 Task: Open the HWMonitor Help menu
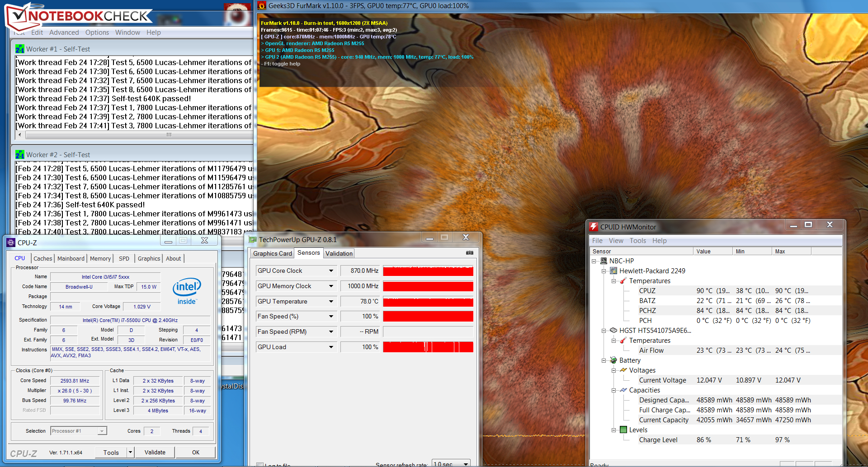tap(660, 241)
